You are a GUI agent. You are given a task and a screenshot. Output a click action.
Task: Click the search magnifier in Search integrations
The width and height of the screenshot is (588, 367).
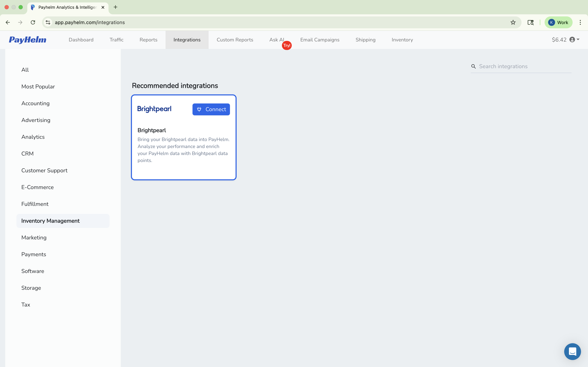(473, 66)
